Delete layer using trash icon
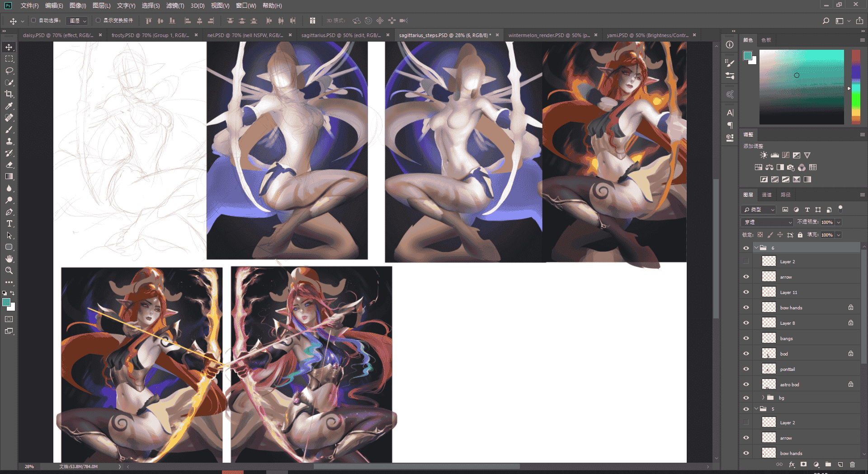This screenshot has width=868, height=474. tap(852, 465)
